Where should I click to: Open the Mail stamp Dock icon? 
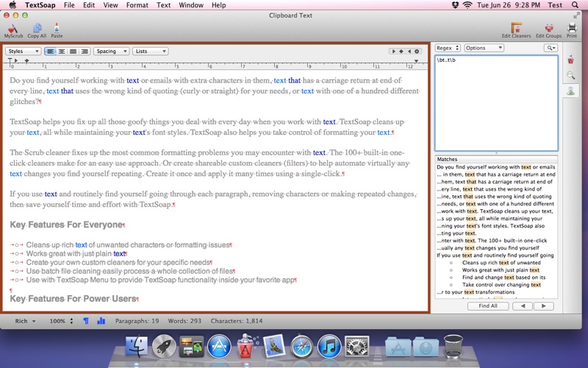click(274, 346)
